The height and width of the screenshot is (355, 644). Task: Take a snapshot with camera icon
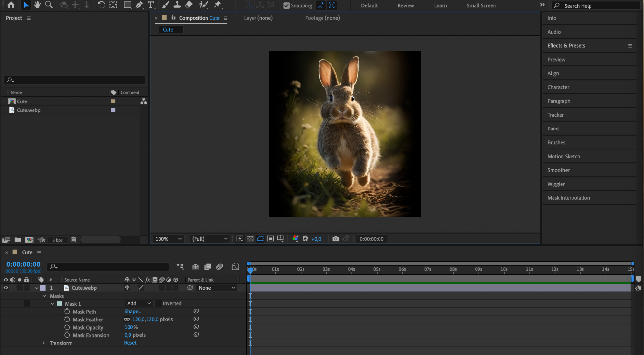click(336, 239)
